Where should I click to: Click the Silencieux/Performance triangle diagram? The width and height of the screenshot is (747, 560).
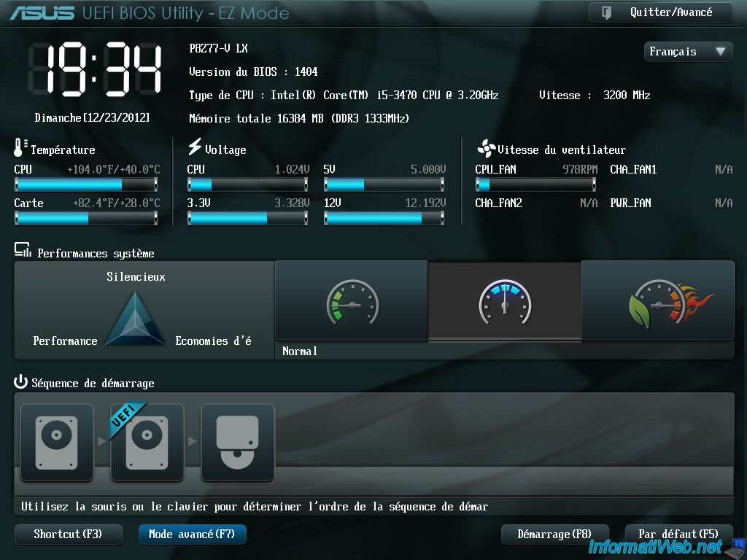[136, 319]
